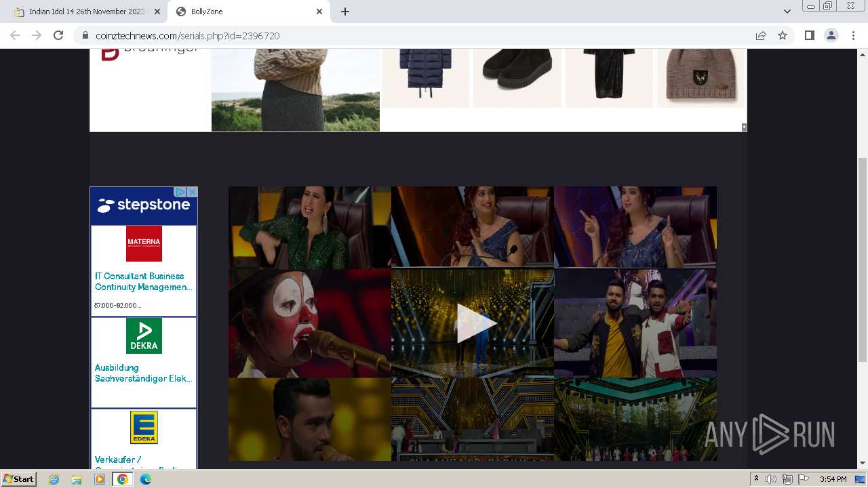Click the browser forward arrow
868x488 pixels.
37,35
